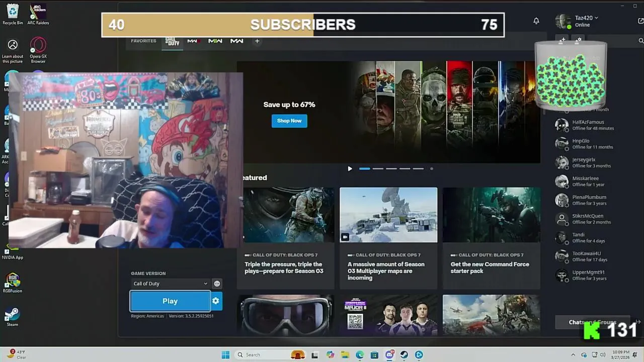Open the battlefield helicopters thumbnail
Viewport: 644px width, 362px height.
click(x=492, y=315)
